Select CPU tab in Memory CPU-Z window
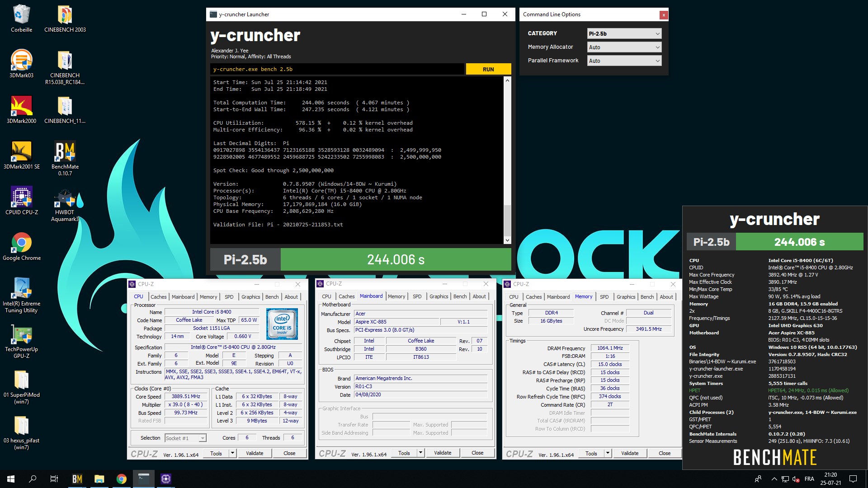The height and width of the screenshot is (488, 868). 514,297
